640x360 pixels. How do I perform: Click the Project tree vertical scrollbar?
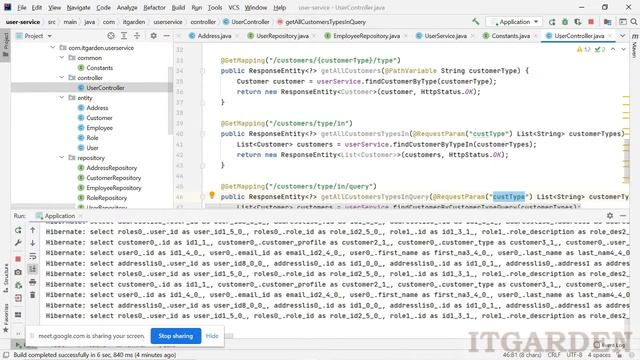click(x=170, y=102)
